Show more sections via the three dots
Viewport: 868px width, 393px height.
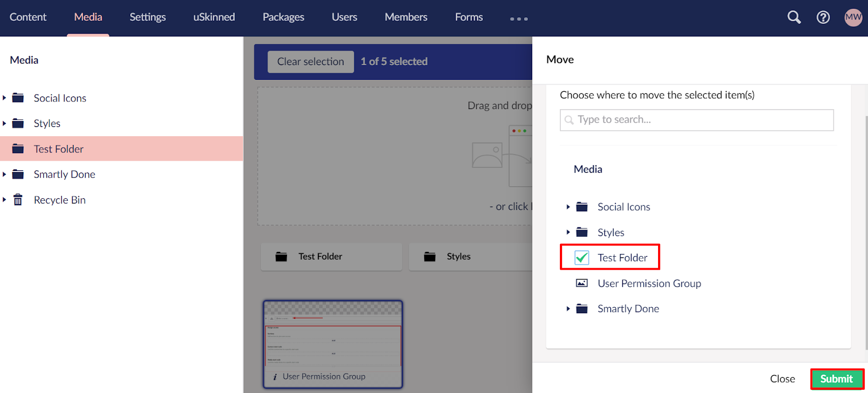[519, 18]
